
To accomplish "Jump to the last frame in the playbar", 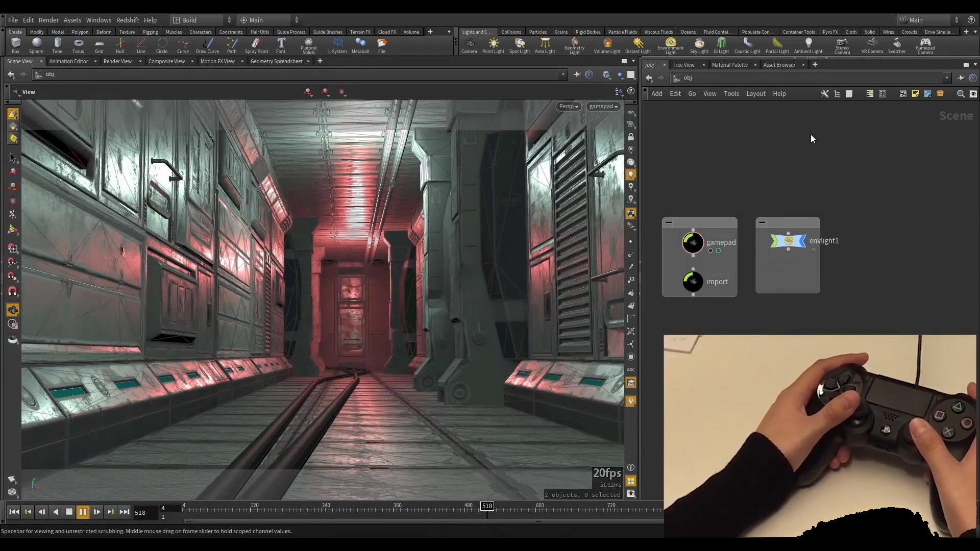I will [125, 512].
